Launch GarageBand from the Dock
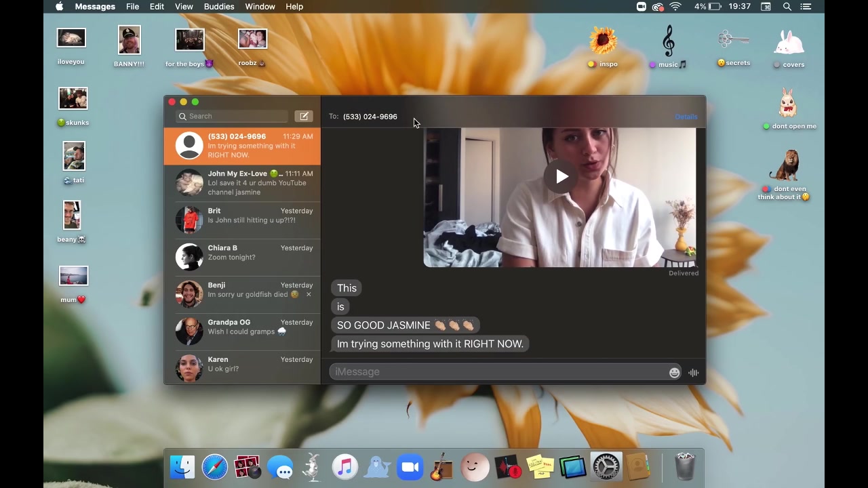Viewport: 868px width, 488px height. [x=442, y=467]
